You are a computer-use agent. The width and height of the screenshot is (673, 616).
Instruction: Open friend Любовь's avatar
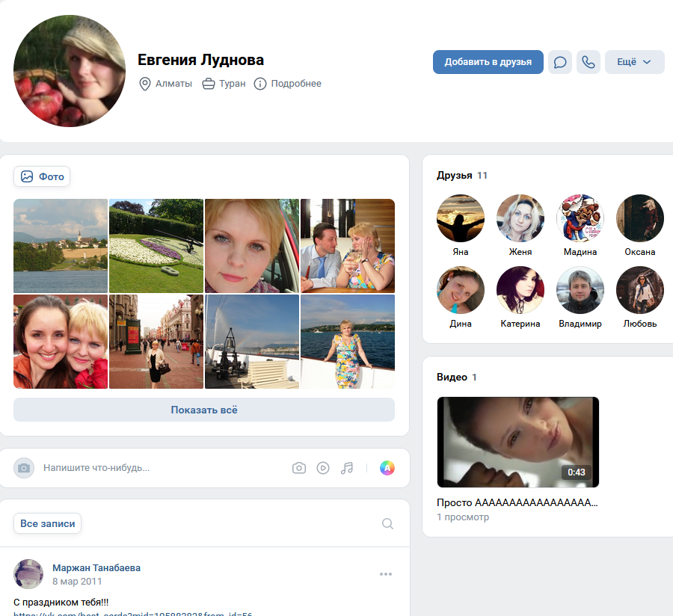(x=640, y=290)
